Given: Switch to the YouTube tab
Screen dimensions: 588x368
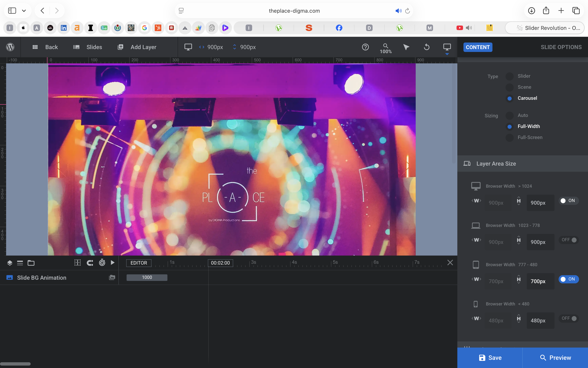Looking at the screenshot, I should coord(460,28).
